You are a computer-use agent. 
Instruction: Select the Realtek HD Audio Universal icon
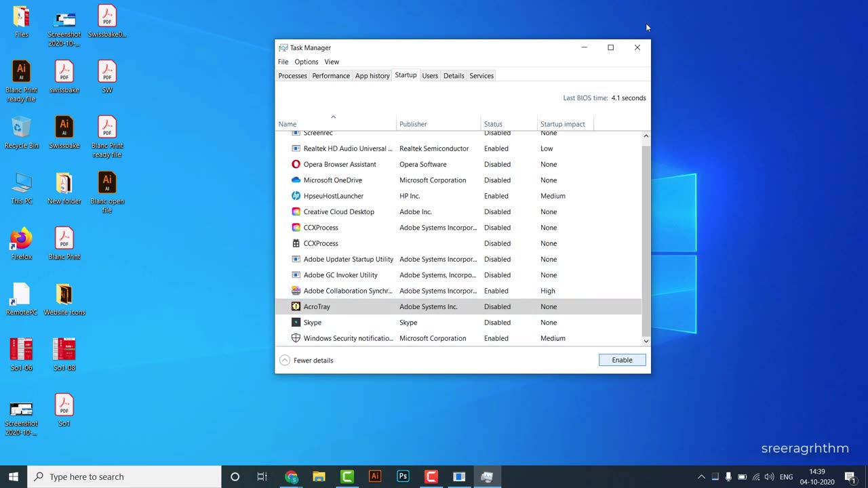pyautogui.click(x=296, y=148)
